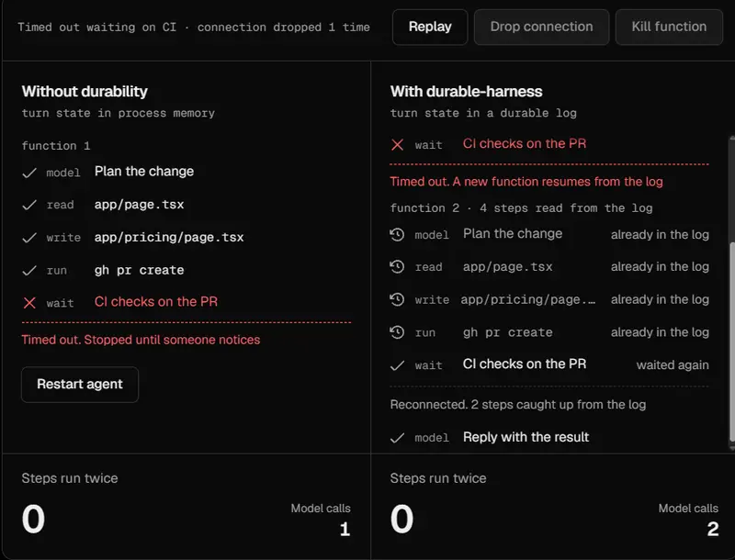Screen dimensions: 735x560
Task: Select Reply with the result step
Action: [548, 437]
